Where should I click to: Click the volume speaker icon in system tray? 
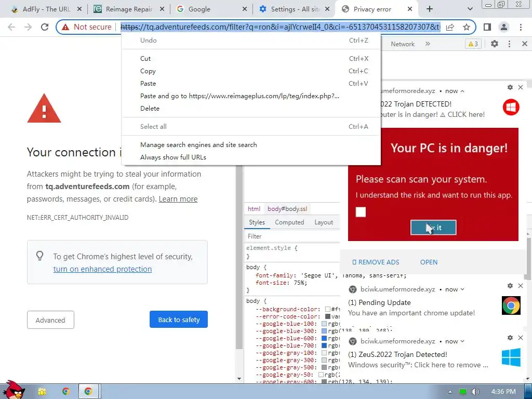[475, 392]
